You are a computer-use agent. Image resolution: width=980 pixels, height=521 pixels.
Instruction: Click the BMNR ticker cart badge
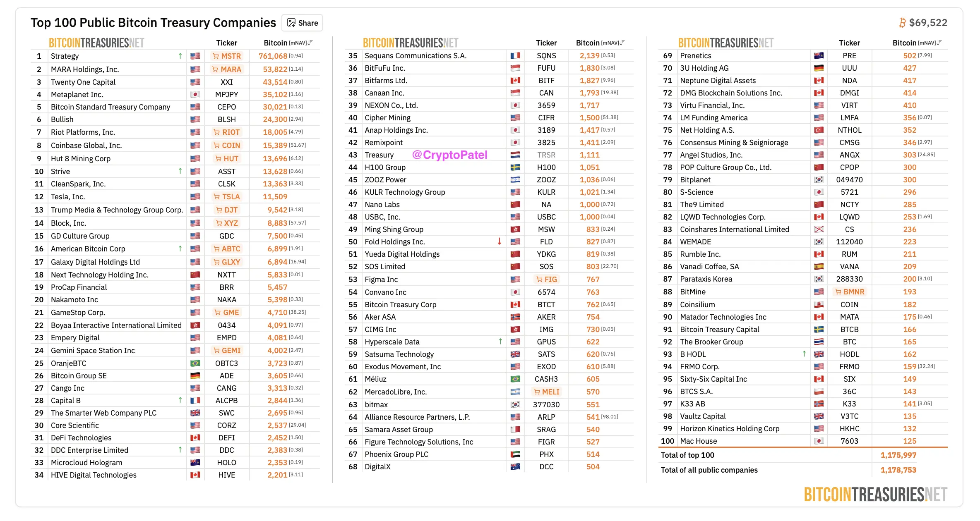[x=849, y=292]
